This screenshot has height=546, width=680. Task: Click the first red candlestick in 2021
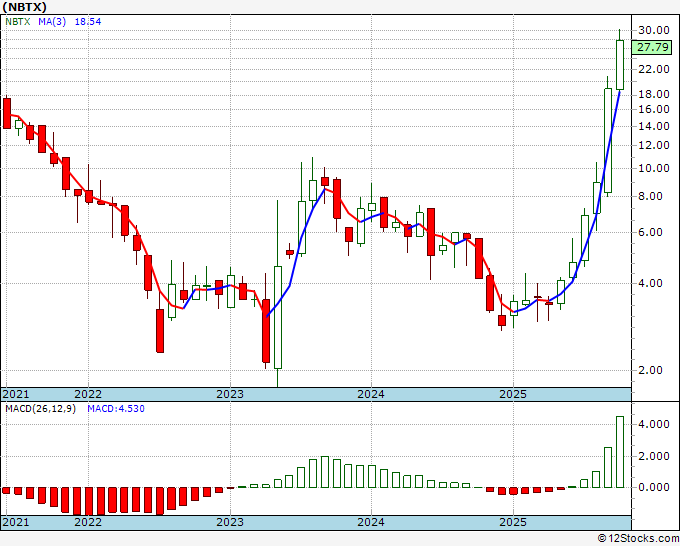click(x=7, y=113)
